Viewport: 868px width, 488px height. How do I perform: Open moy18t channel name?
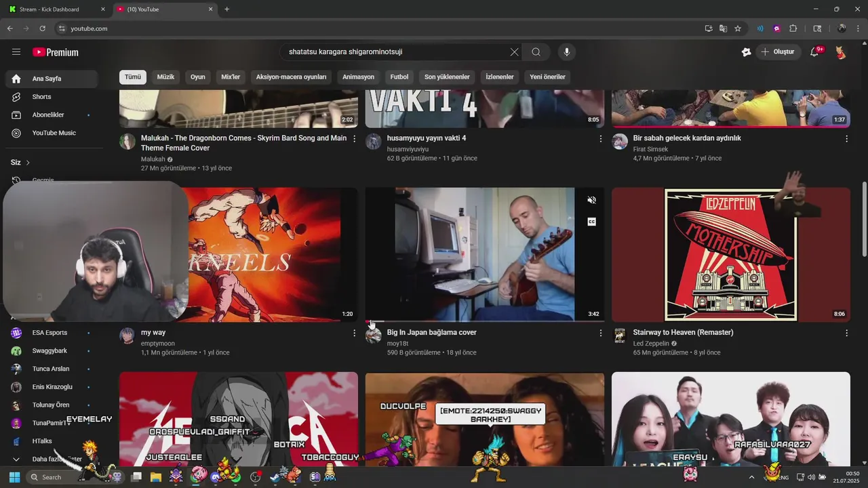(397, 344)
